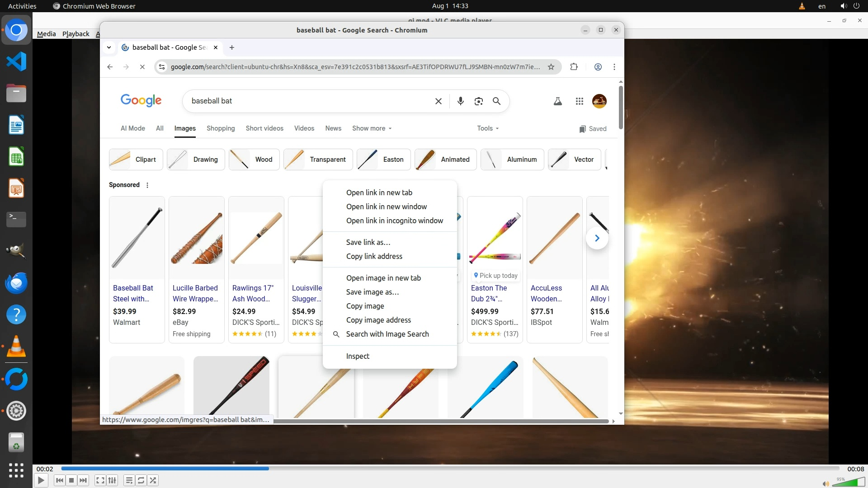Viewport: 868px width, 488px height.
Task: Click the Wood filter chip
Action: (254, 160)
